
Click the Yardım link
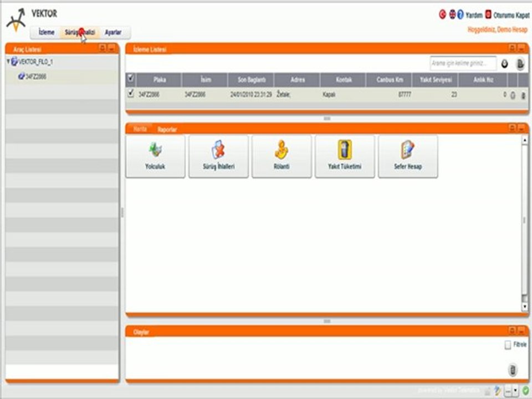pos(474,16)
